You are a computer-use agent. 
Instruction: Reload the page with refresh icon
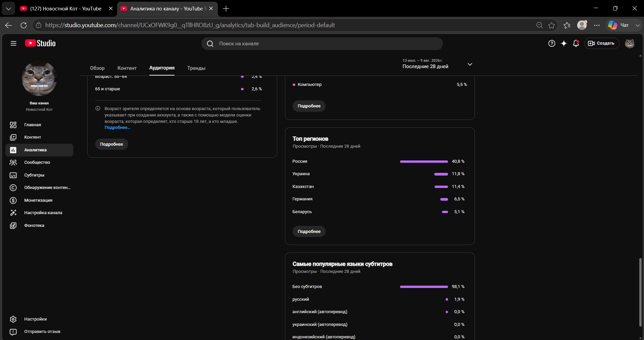coord(23,25)
